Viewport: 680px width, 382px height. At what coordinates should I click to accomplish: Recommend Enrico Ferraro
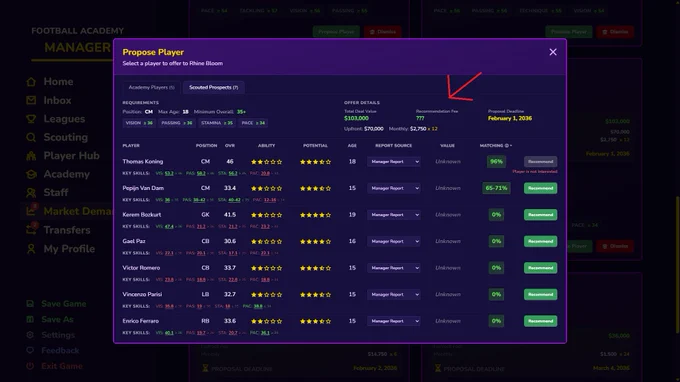pos(540,321)
